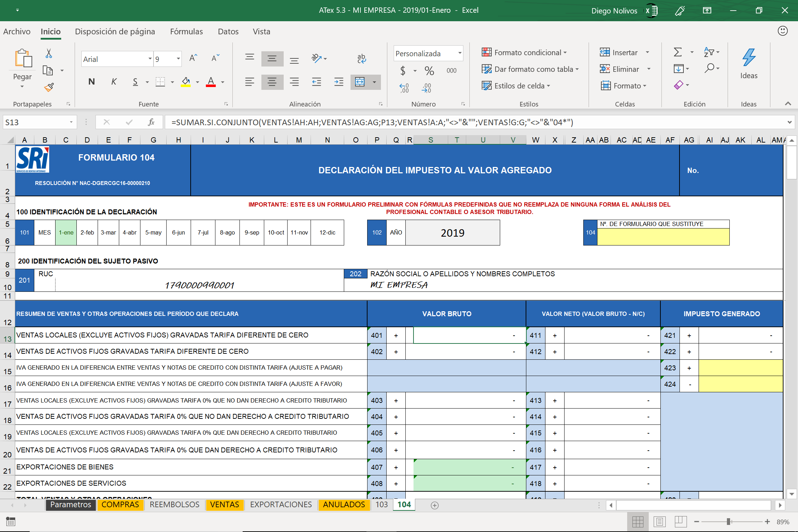798x532 pixels.
Task: Open the Ideas lightning bolt button
Action: tap(749, 64)
